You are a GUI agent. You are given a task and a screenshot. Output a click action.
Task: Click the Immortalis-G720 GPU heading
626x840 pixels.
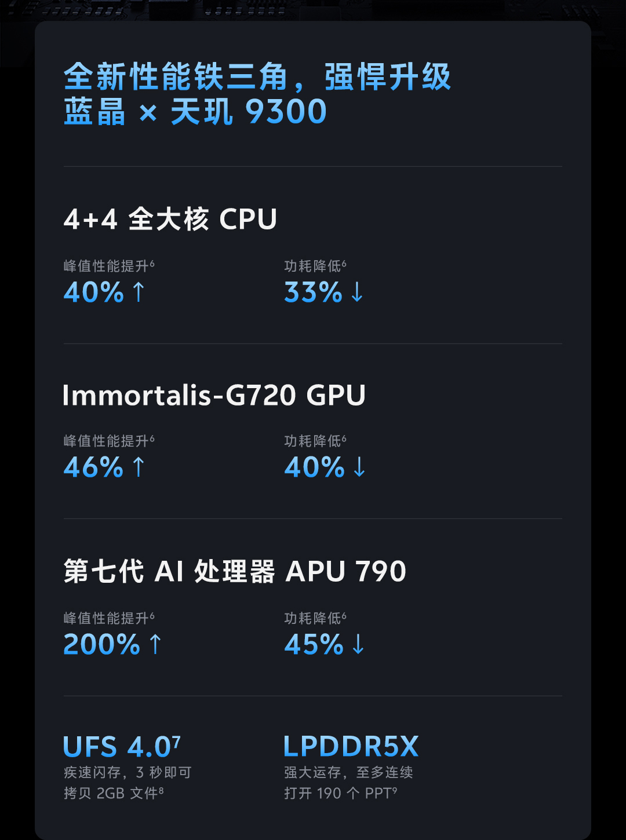point(214,396)
